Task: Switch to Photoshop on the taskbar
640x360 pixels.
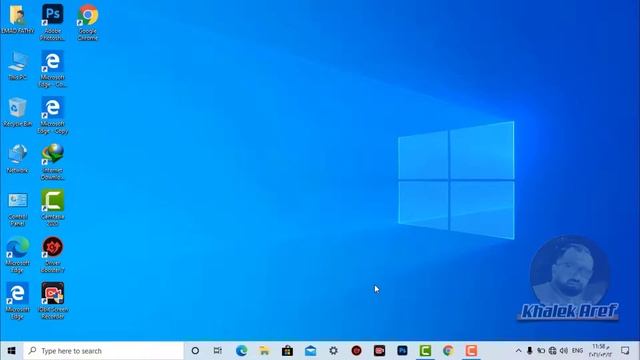Action: (402, 351)
